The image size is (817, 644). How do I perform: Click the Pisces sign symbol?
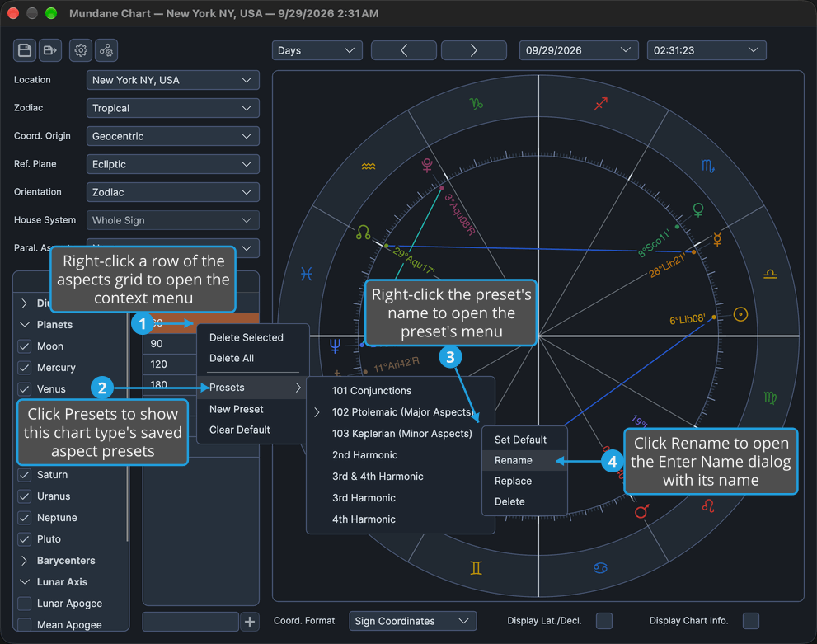pos(307,274)
